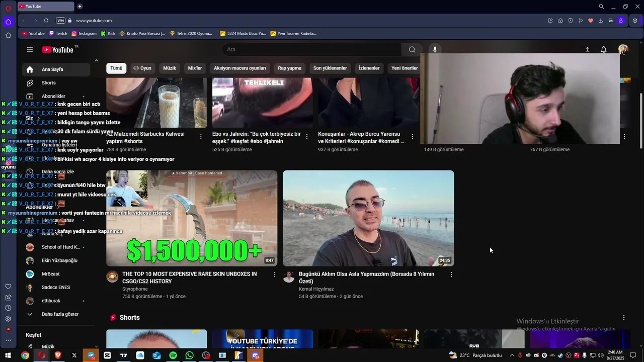Select the İzlenenler filter chip
Screen dimensions: 644x362
(x=369, y=68)
